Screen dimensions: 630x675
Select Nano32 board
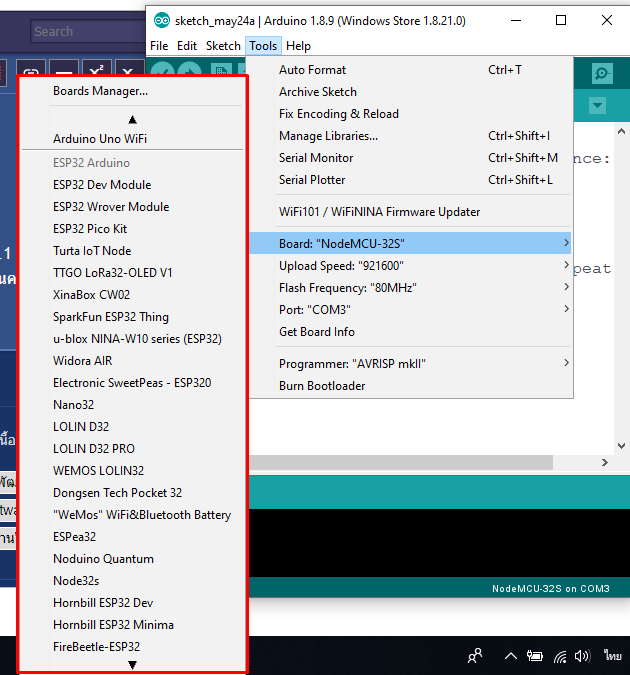pos(133,405)
